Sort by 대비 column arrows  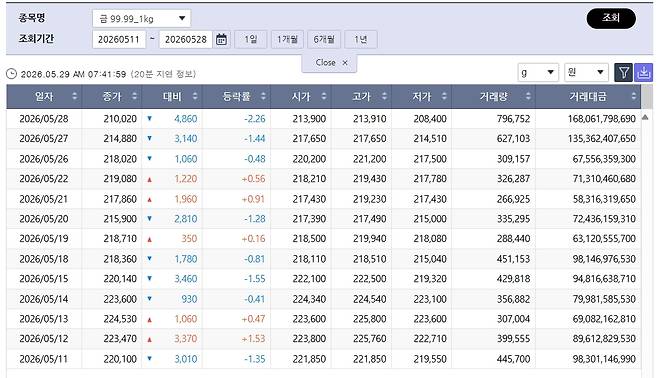195,96
